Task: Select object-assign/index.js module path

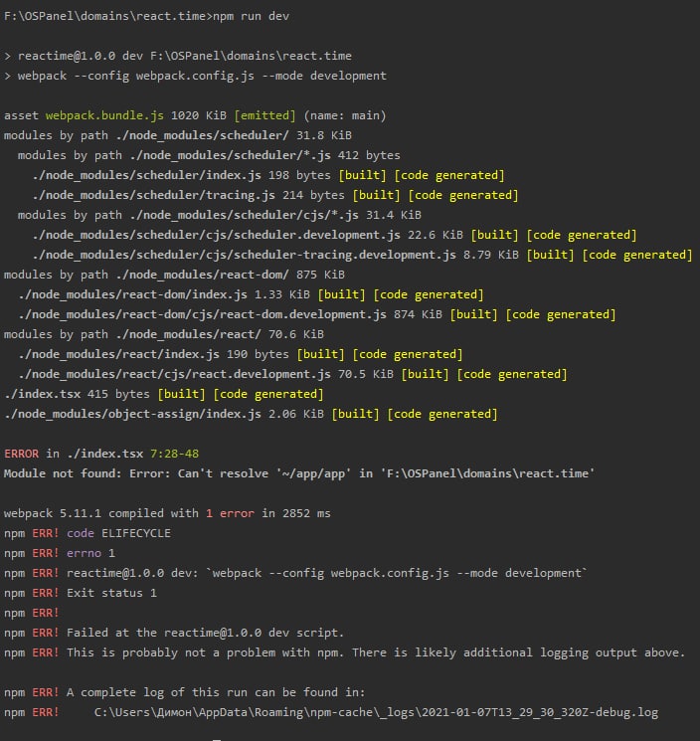Action: (132, 414)
